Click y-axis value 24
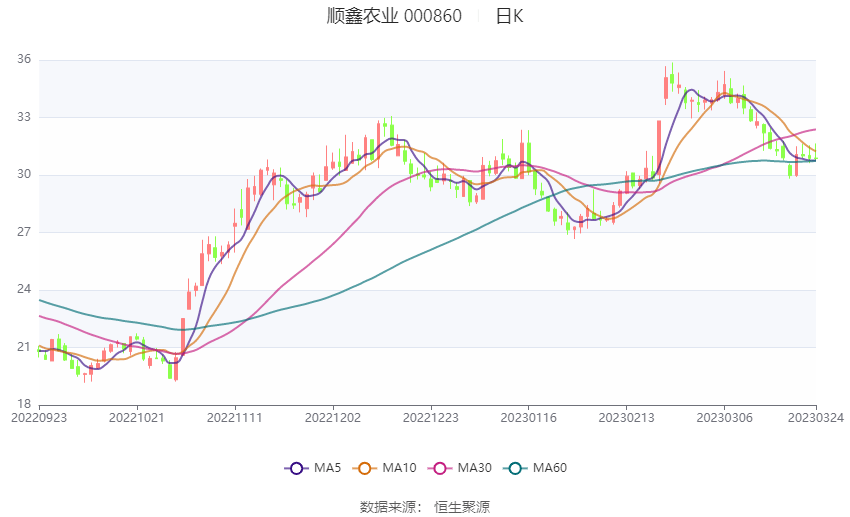The width and height of the screenshot is (850, 517). coord(24,289)
